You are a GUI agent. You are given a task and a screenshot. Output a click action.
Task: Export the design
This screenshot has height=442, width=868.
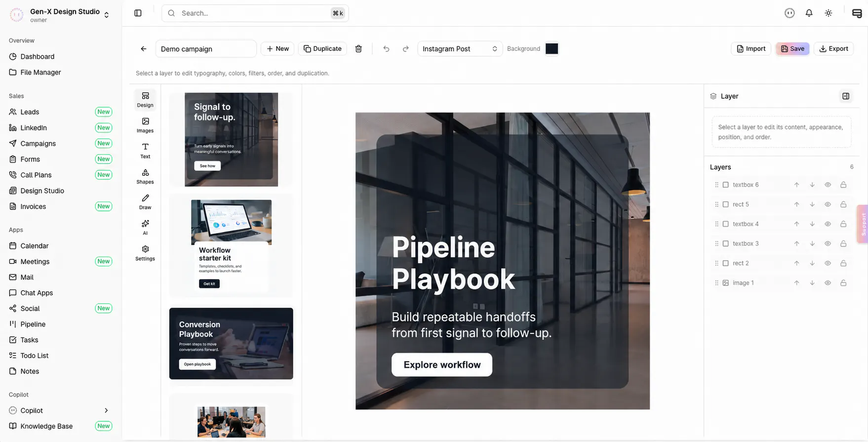[x=833, y=49]
